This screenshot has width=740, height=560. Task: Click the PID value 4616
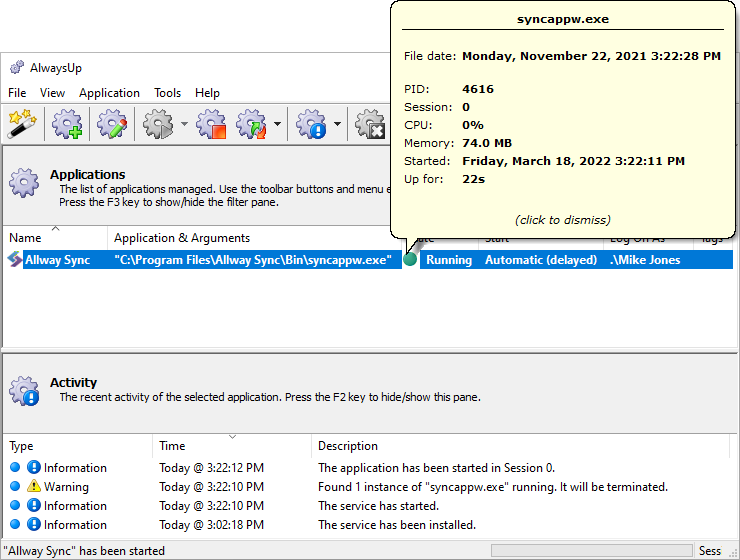pyautogui.click(x=478, y=89)
